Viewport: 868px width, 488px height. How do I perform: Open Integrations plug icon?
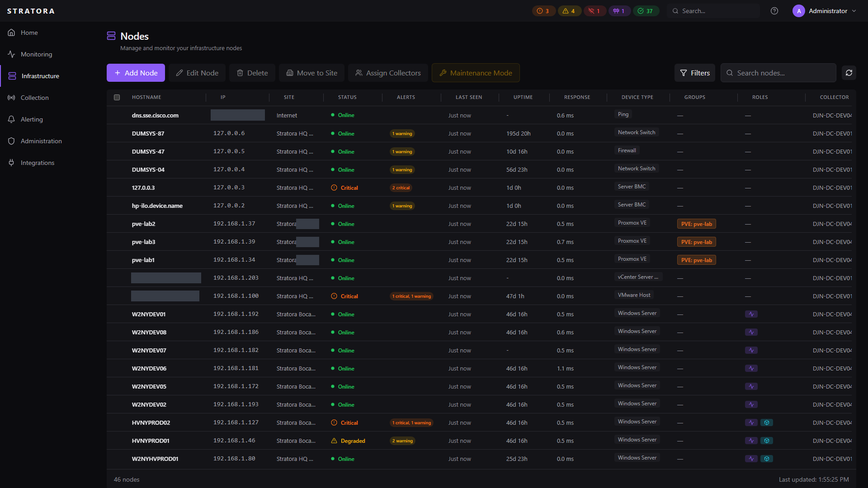click(11, 163)
